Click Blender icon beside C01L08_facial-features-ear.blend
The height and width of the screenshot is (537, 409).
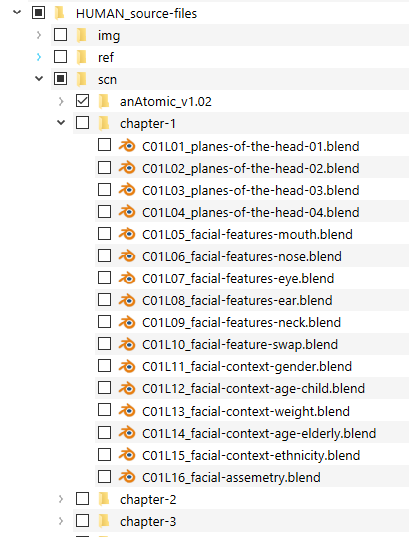[x=127, y=300]
